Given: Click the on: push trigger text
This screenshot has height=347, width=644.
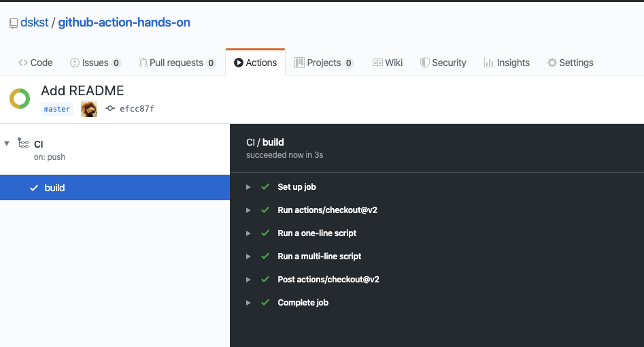Looking at the screenshot, I should coord(50,157).
